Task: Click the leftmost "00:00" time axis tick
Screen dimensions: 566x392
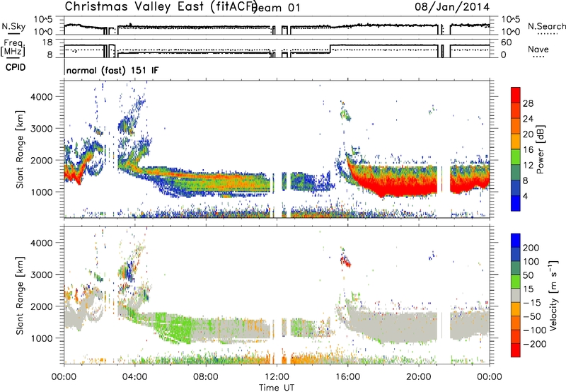Action: [64, 377]
